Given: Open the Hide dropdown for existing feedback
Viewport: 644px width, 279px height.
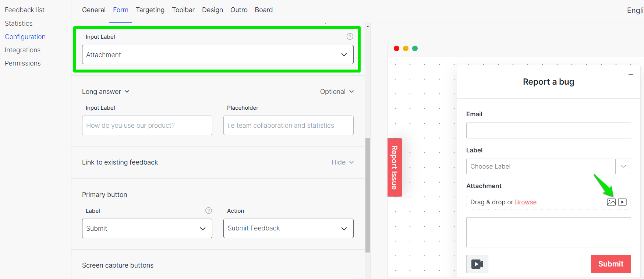Looking at the screenshot, I should point(342,162).
